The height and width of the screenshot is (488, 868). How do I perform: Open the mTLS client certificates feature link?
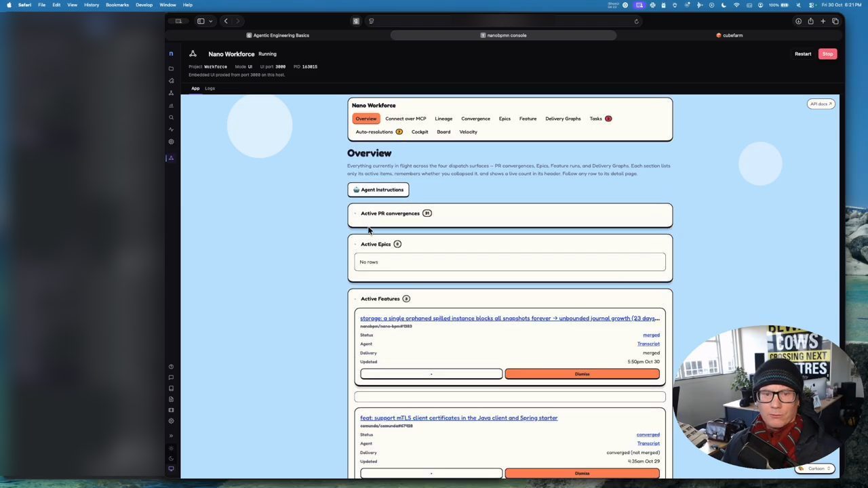point(459,418)
